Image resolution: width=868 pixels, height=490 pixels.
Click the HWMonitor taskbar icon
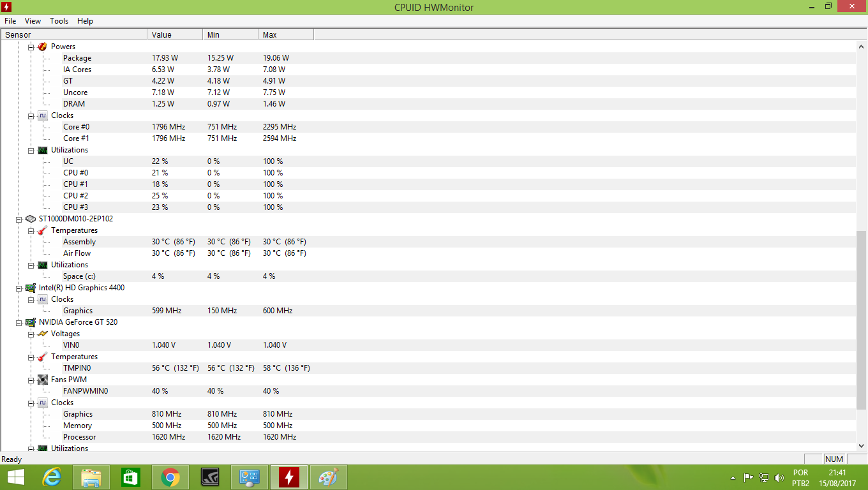click(289, 477)
